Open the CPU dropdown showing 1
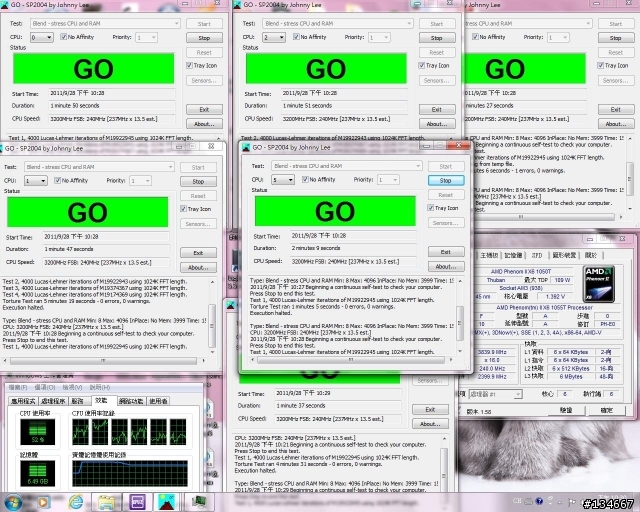 coord(36,180)
